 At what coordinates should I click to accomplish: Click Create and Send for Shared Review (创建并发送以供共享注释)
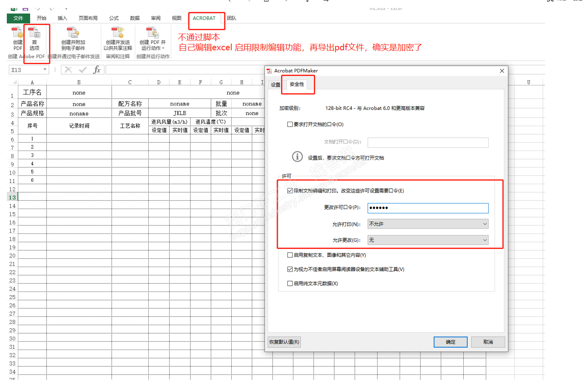coord(118,38)
